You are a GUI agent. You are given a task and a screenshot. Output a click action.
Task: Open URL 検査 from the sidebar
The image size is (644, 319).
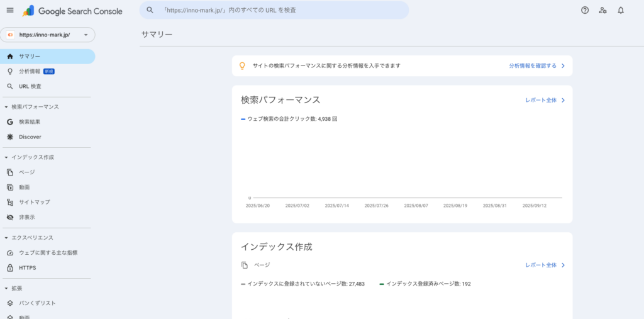coord(30,86)
